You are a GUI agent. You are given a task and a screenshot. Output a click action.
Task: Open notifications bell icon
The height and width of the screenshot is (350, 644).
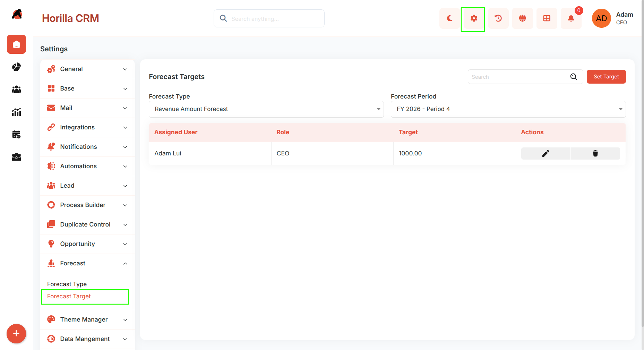coord(571,18)
